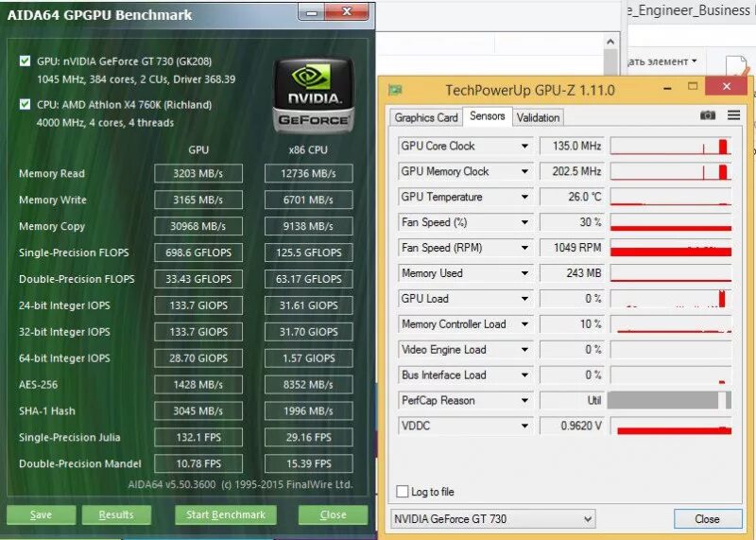This screenshot has width=756, height=540.
Task: Take GPU-Z screenshot with camera icon
Action: point(707,115)
